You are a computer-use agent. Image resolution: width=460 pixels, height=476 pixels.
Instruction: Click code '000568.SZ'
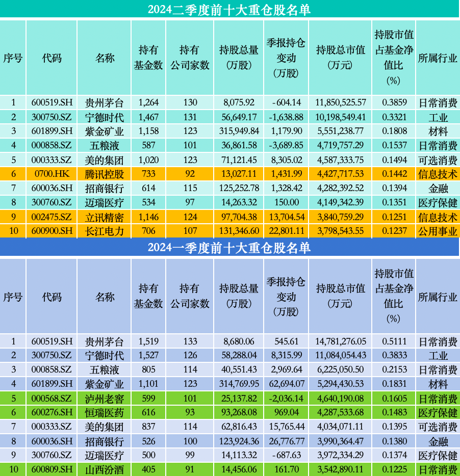(52, 399)
